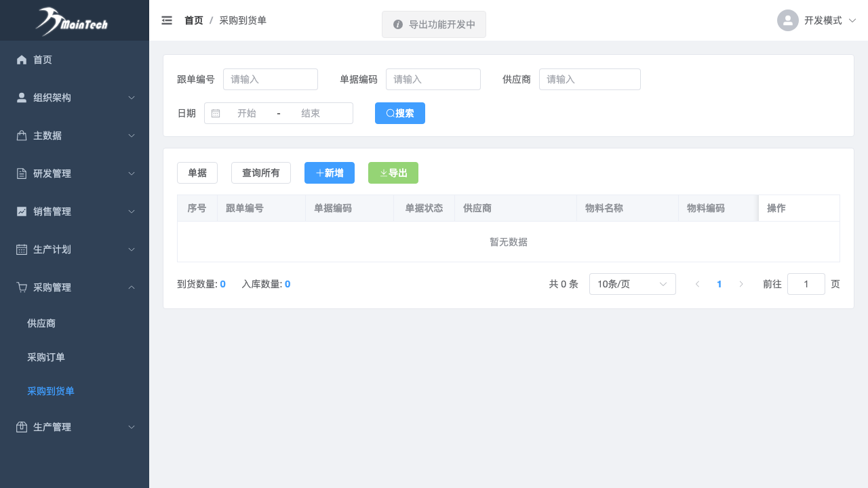Click the 生产计划 calendar icon

click(22, 249)
